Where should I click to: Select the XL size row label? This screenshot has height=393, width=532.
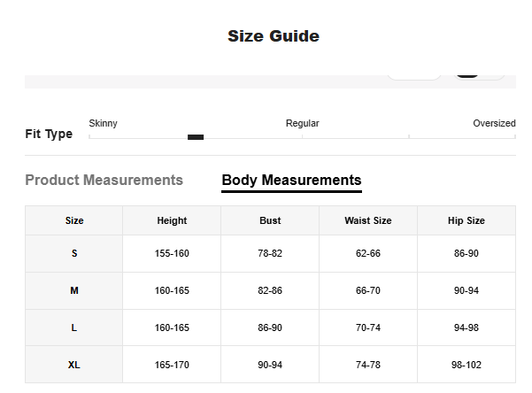[x=74, y=365]
